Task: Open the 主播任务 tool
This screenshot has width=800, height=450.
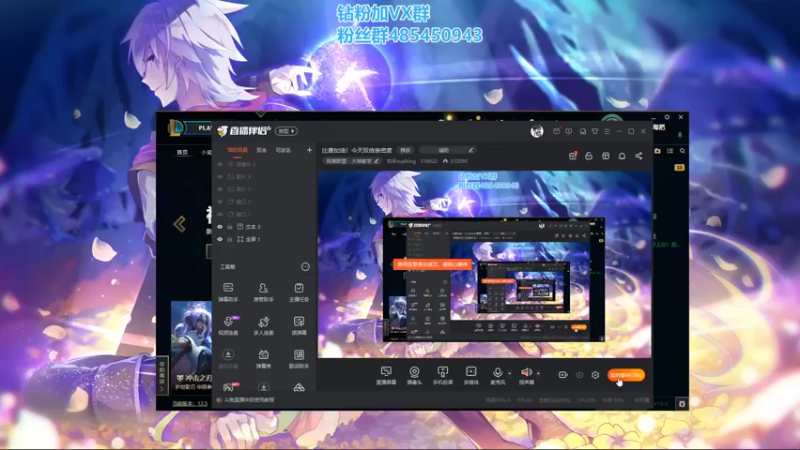Action: pos(298,292)
